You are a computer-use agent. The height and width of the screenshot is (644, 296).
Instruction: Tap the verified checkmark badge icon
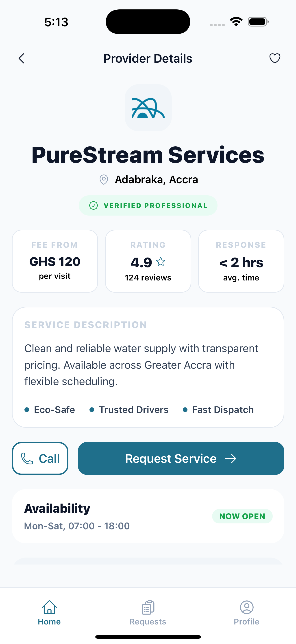pos(94,205)
